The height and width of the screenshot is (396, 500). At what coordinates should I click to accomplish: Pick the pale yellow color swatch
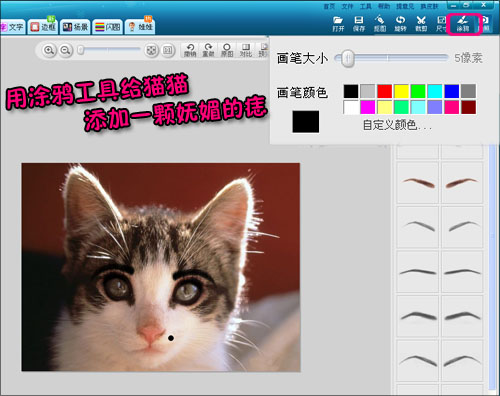click(x=384, y=107)
